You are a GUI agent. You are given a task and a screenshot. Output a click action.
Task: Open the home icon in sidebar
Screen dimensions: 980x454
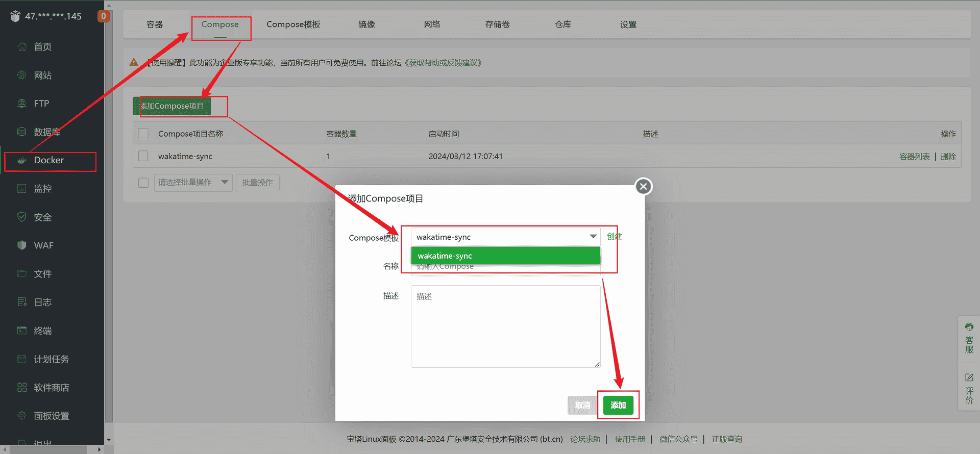22,47
